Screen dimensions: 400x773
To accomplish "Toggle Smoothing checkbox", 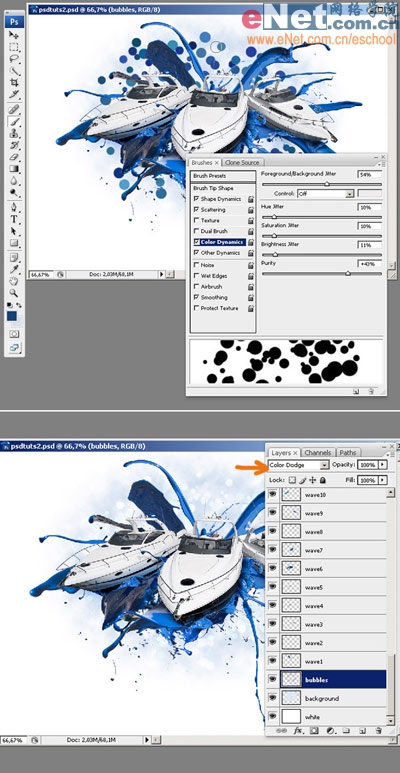I will [197, 297].
